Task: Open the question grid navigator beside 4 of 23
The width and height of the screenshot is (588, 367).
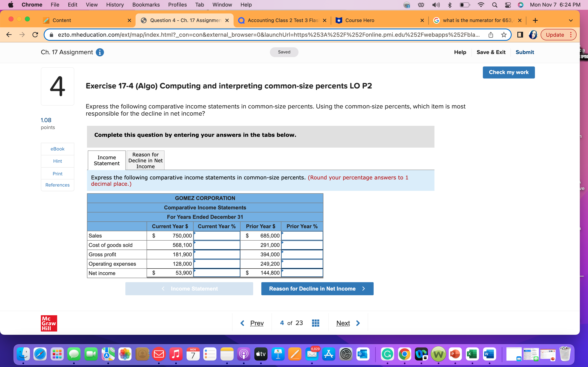Action: point(315,323)
